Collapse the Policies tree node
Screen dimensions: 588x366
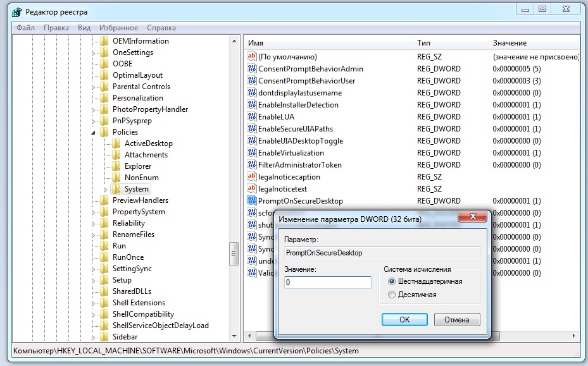tap(94, 133)
